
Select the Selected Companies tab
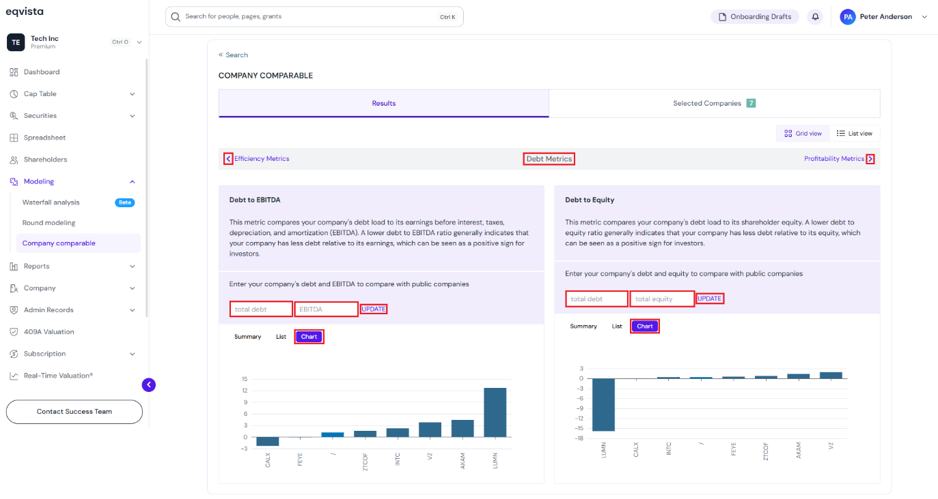[x=714, y=104]
